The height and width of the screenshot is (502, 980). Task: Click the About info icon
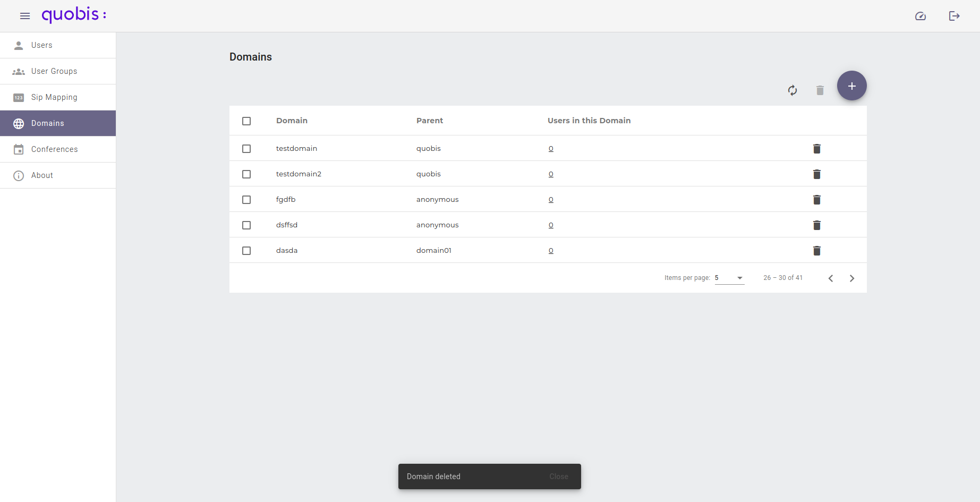(x=19, y=175)
